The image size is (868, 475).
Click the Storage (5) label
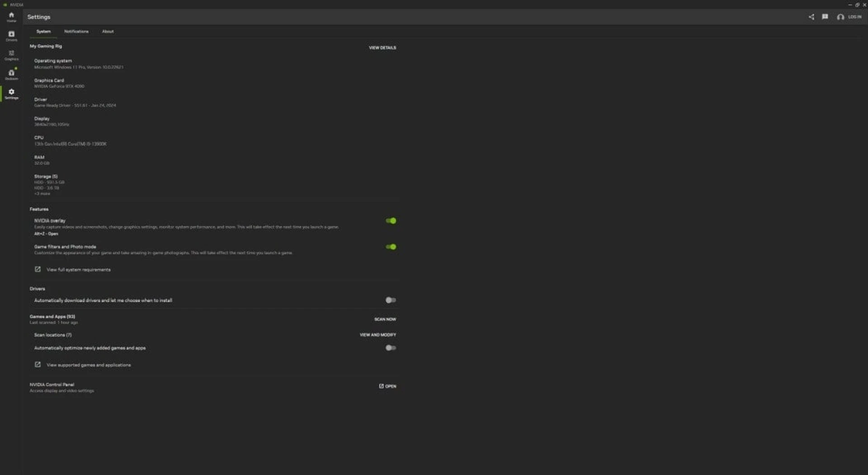coord(46,176)
